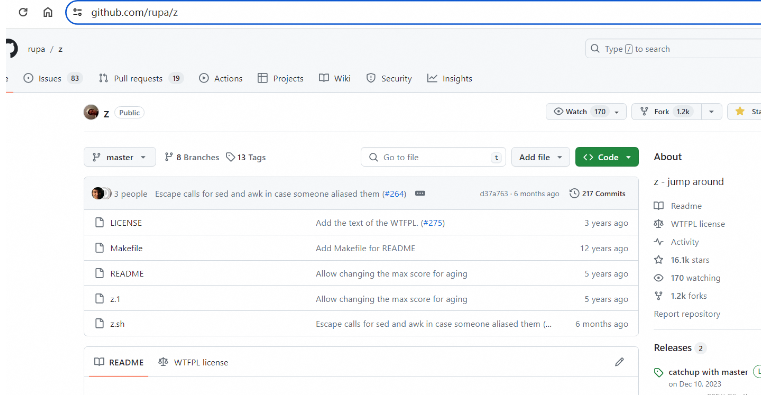Select the README tab below file list

[119, 362]
